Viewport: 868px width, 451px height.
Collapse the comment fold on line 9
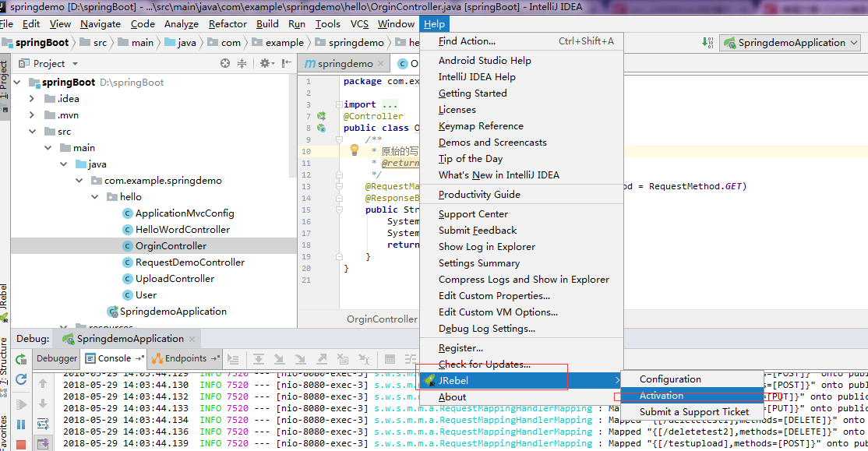point(339,139)
